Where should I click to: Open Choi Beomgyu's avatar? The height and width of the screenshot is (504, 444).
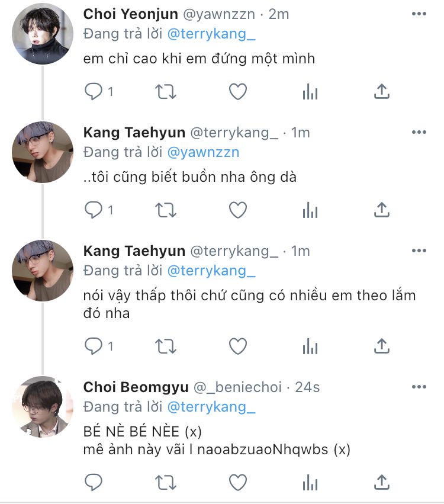[x=43, y=407]
